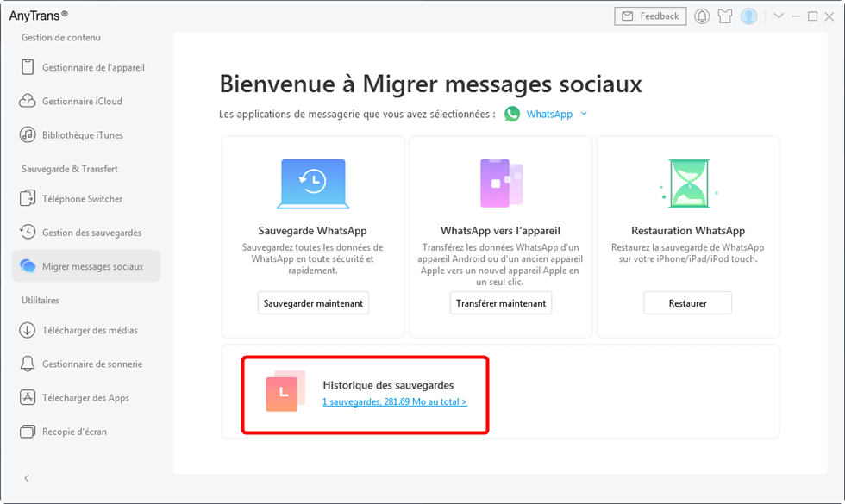845x504 pixels.
Task: Click the WhatsApp vers l'appareil card title
Action: 500,231
